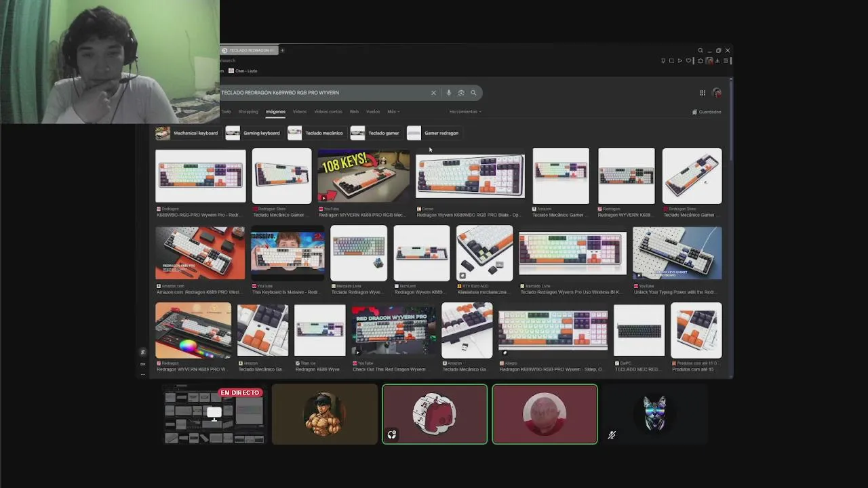Screen dimensions: 868x488
Task: Select the red music-note avatar participant tile
Action: 435,415
